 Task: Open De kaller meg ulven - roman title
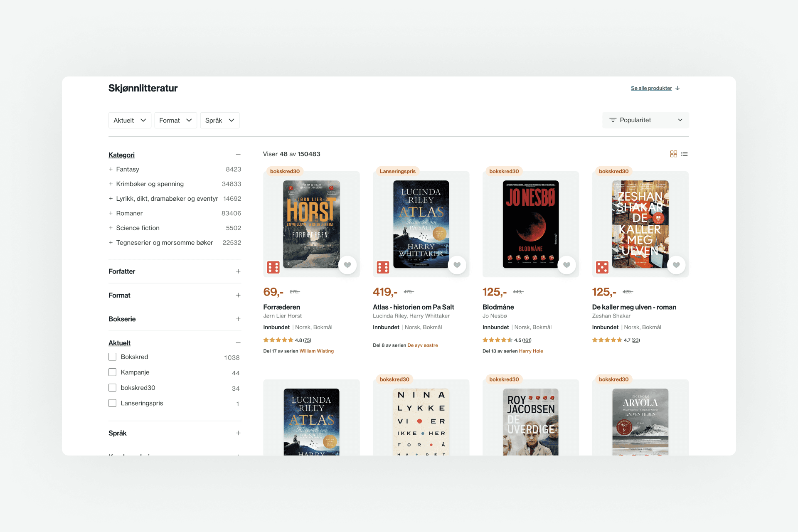coord(634,307)
